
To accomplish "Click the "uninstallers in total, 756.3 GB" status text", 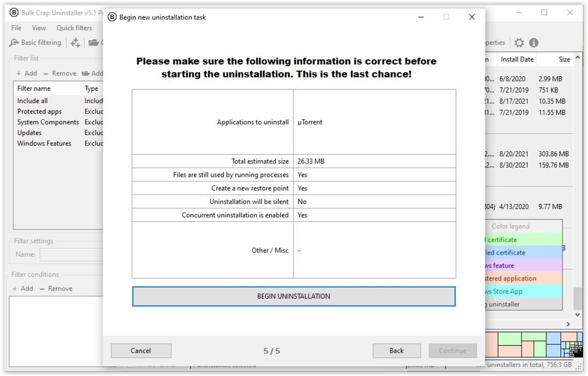I will point(530,365).
